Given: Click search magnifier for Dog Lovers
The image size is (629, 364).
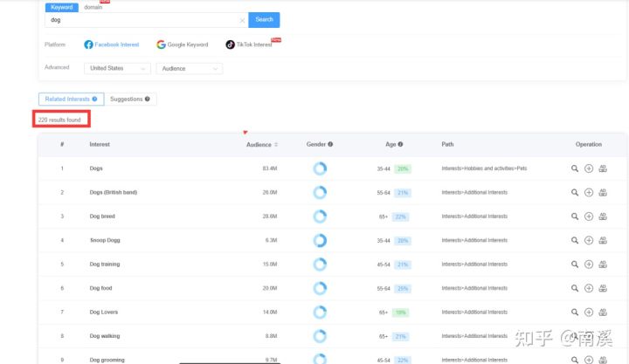Looking at the screenshot, I should click(575, 312).
